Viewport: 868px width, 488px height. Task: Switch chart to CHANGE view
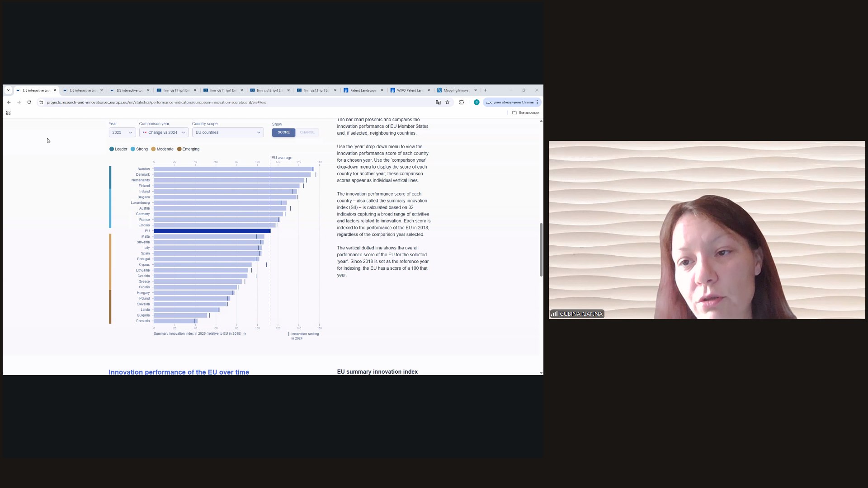[307, 132]
